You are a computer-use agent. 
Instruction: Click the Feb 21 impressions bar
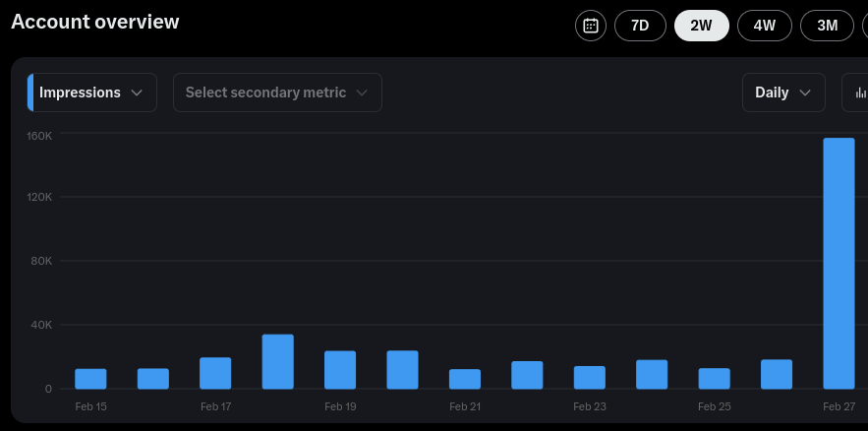pos(465,379)
